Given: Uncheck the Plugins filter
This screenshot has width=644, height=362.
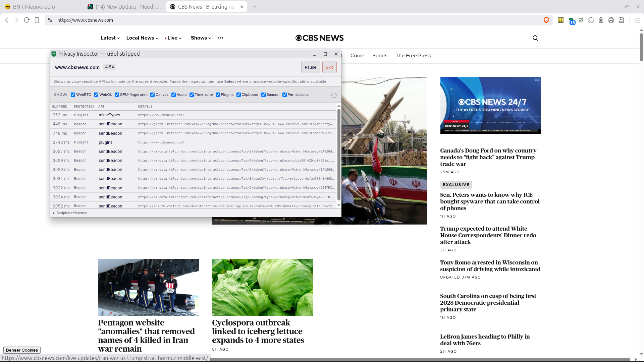Looking at the screenshot, I should click(218, 95).
